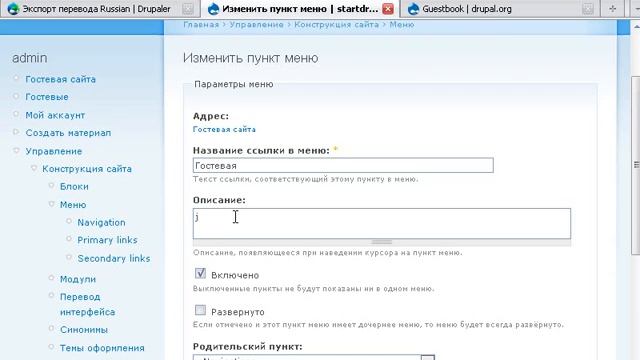Image resolution: width=640 pixels, height=360 pixels.
Task: Open Гостевая сайта in the sidebar
Action: (x=60, y=79)
